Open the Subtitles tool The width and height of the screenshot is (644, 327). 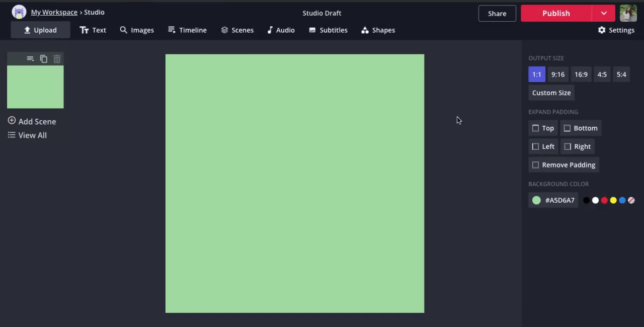[328, 30]
